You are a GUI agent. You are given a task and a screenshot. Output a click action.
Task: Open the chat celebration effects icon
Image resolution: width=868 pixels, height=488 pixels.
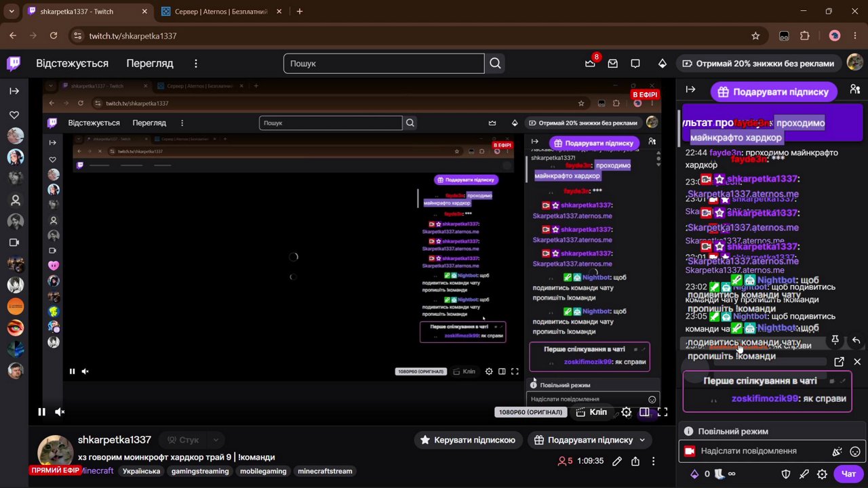tap(837, 451)
